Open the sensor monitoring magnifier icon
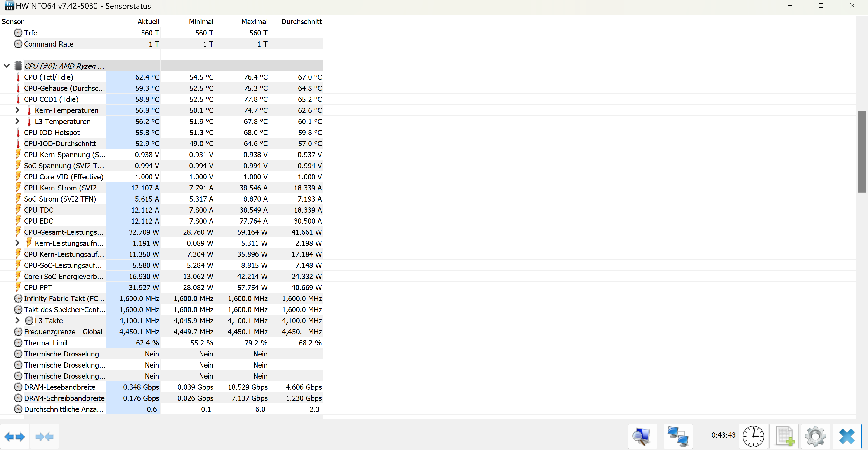The image size is (868, 450). point(642,436)
